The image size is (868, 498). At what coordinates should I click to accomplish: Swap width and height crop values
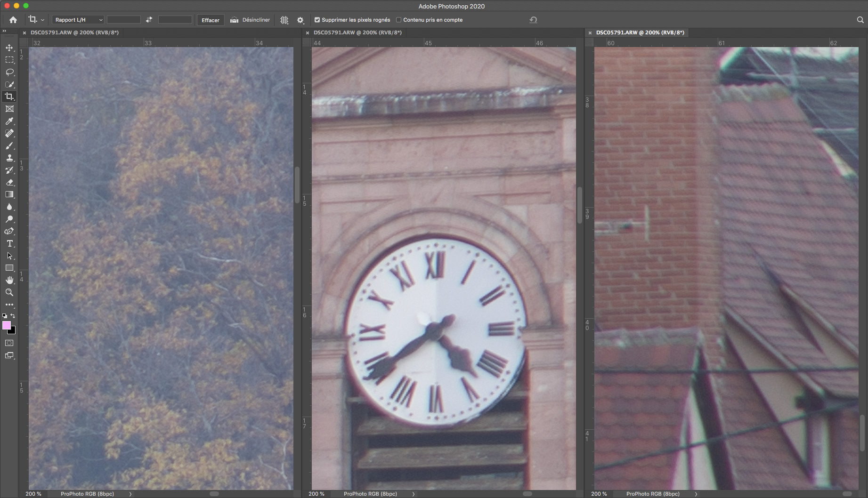point(149,20)
